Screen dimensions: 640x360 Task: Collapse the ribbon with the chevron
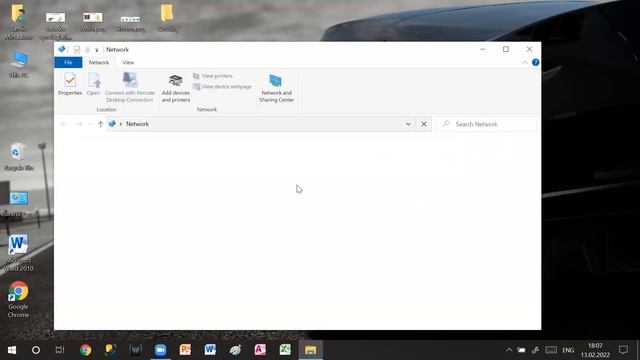(525, 62)
